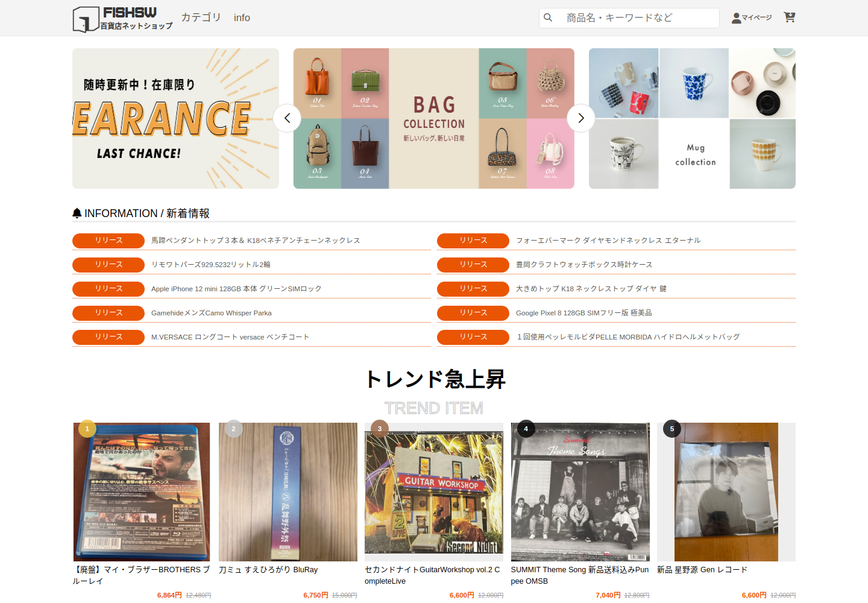Open Gamehide Camo Whisper Parka news item
The width and height of the screenshot is (868, 603).
pos(212,313)
